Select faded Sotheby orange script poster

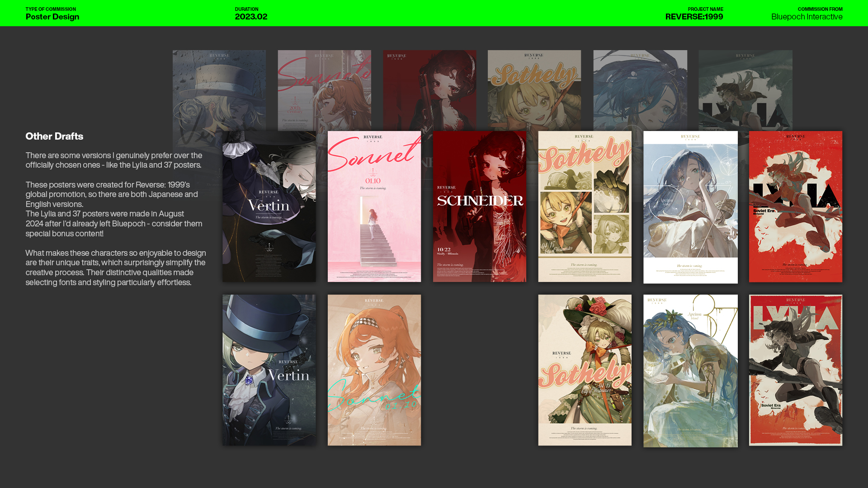(x=534, y=90)
